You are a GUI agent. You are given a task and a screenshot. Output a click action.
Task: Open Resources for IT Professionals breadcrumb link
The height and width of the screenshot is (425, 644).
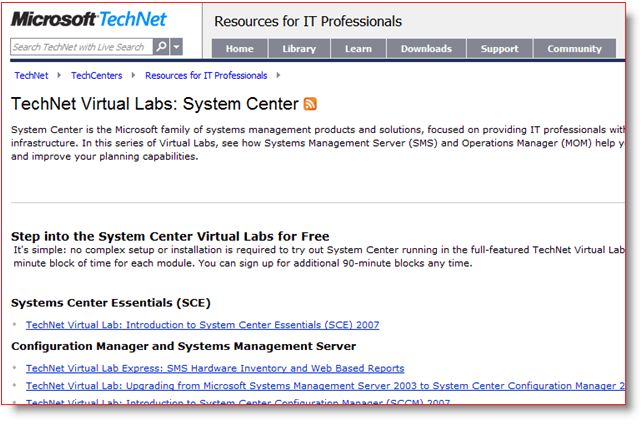tap(206, 76)
